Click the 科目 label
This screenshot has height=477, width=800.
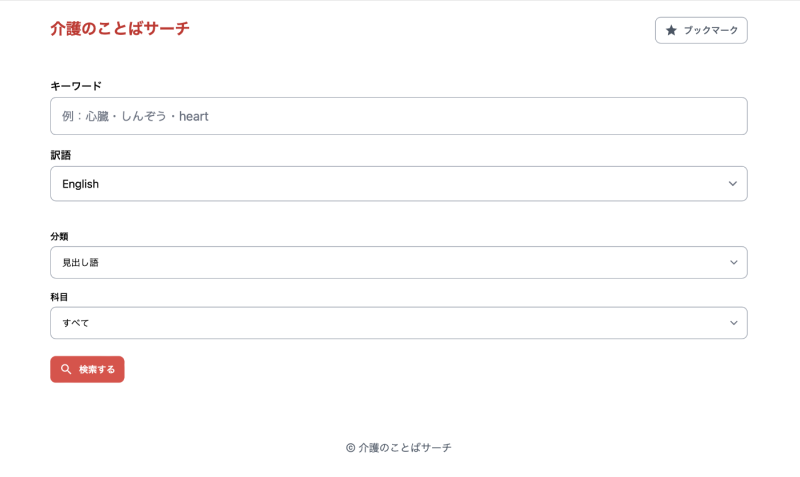click(x=59, y=297)
